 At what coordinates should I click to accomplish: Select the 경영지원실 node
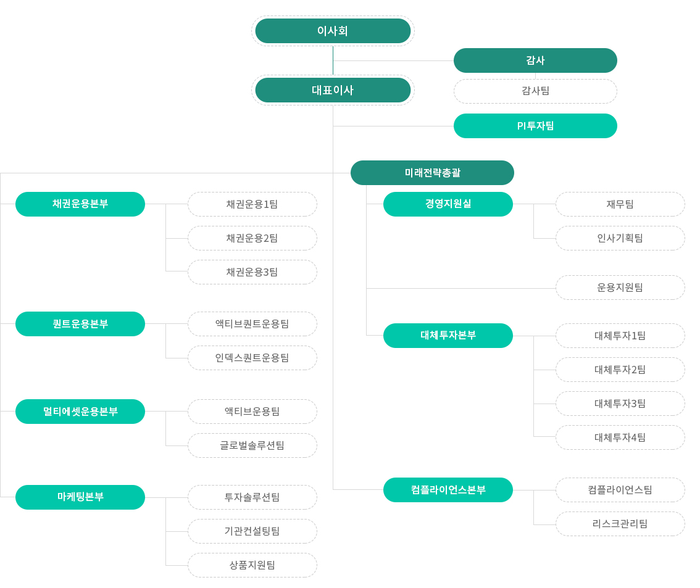click(448, 204)
